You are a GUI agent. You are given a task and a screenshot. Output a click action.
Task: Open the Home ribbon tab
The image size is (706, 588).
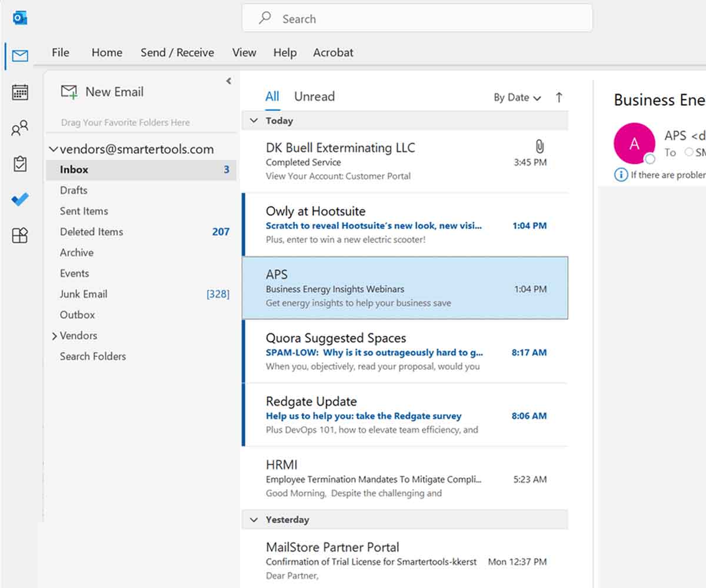tap(107, 52)
